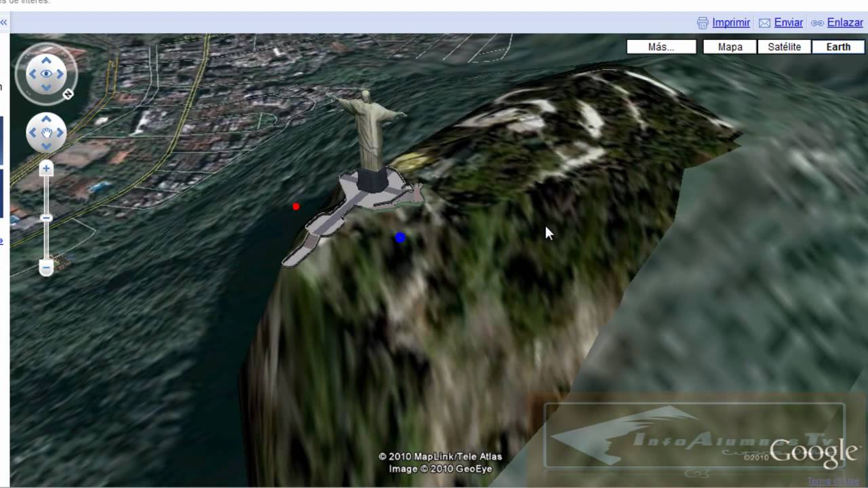Click the eye icon in look joystick
Image resolution: width=868 pixels, height=488 pixels.
click(46, 74)
